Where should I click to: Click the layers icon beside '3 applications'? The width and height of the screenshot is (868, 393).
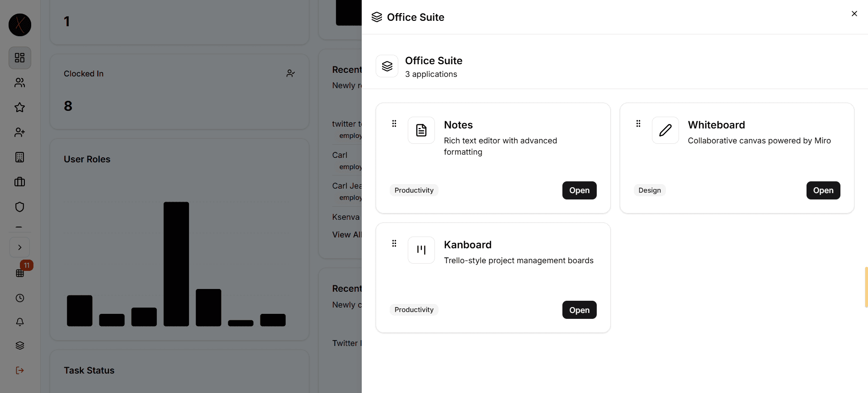pos(387,66)
